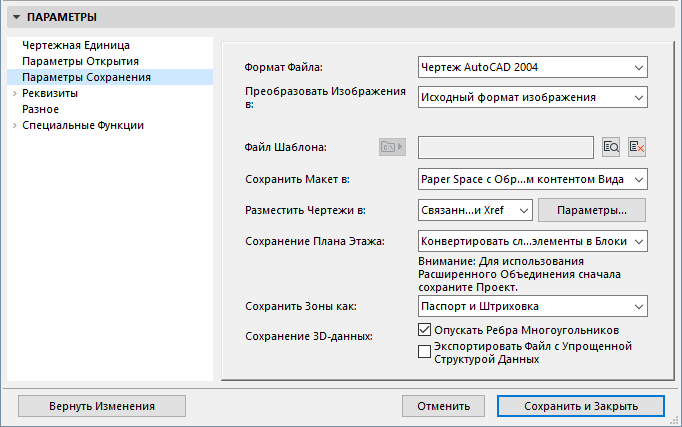Open the Сохранить Макет в dropdown
The width and height of the screenshot is (682, 427).
(x=533, y=180)
